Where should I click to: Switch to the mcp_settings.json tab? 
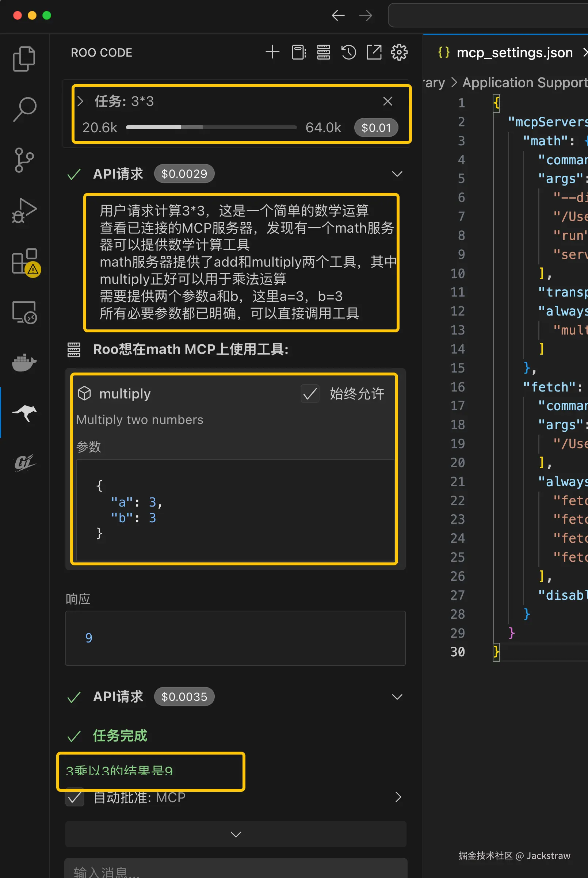[514, 53]
